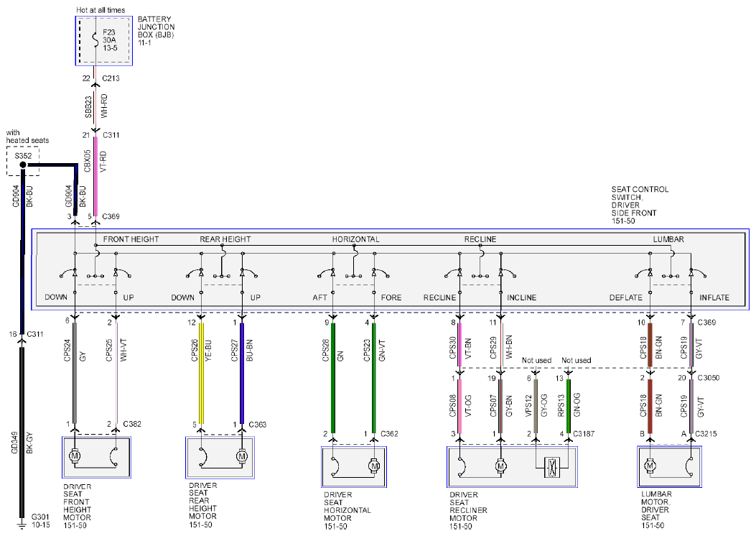Click the INFLATE switch position label
756x536 pixels.
click(x=714, y=297)
